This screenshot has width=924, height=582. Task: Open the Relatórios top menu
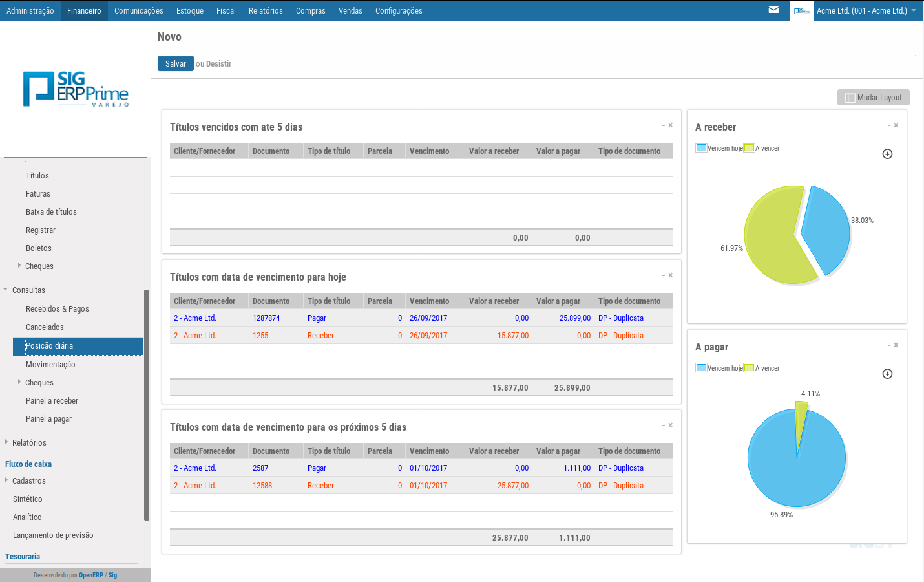266,11
